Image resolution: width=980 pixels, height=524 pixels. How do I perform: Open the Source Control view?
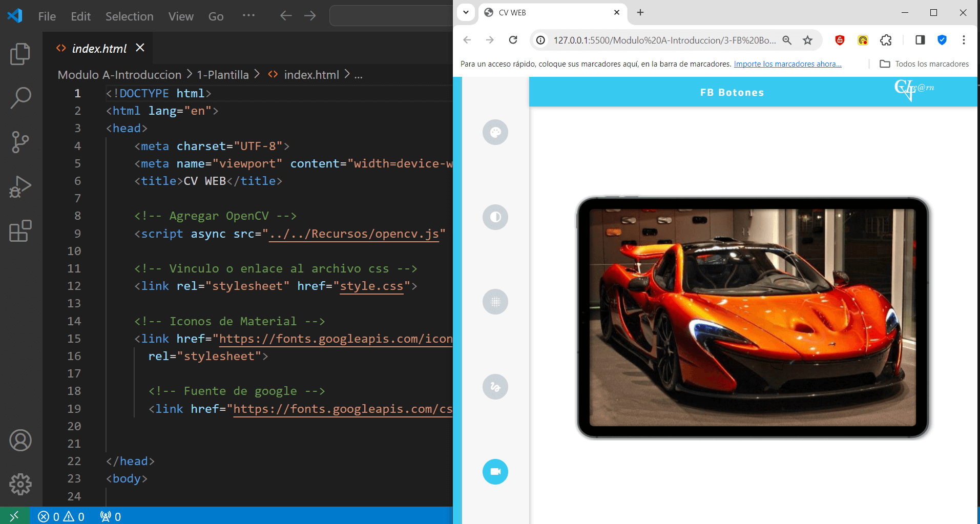click(19, 142)
